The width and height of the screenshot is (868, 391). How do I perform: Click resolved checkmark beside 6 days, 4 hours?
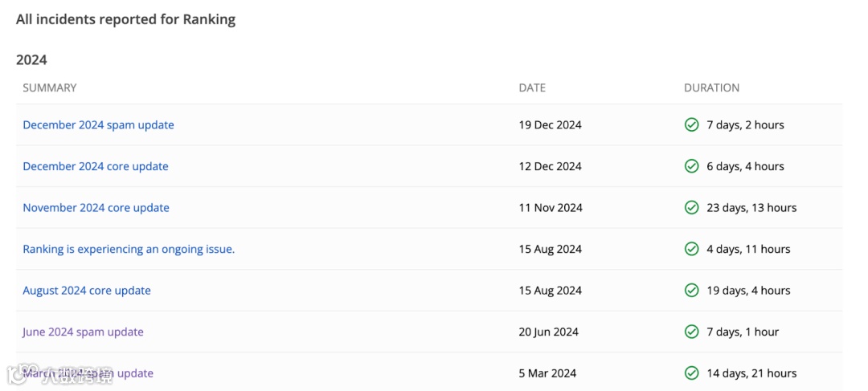point(691,166)
